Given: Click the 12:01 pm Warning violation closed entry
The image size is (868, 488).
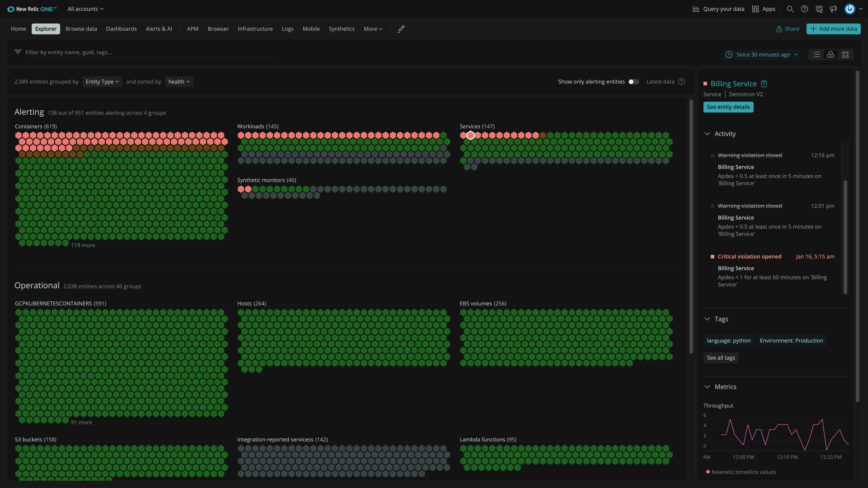Looking at the screenshot, I should (x=772, y=220).
